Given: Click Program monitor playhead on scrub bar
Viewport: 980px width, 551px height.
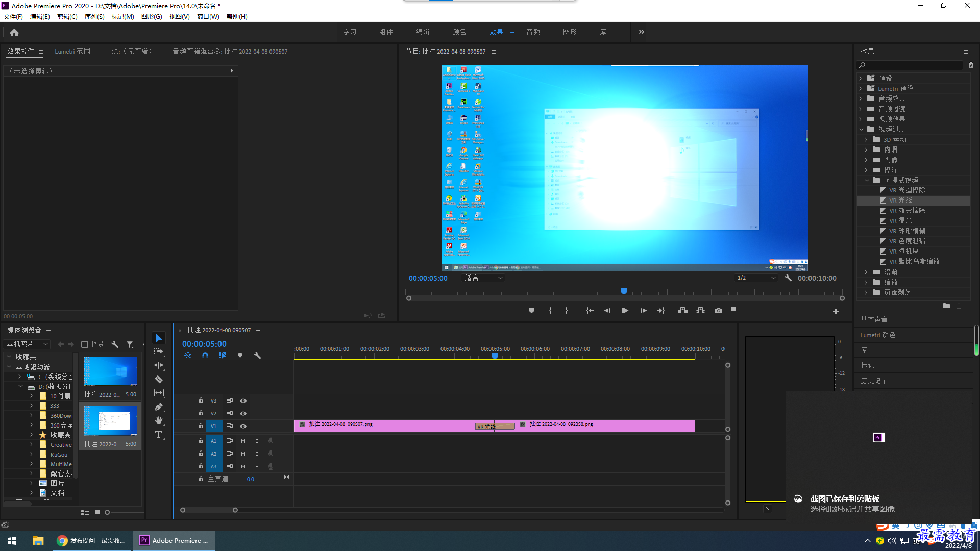Looking at the screenshot, I should click(624, 291).
